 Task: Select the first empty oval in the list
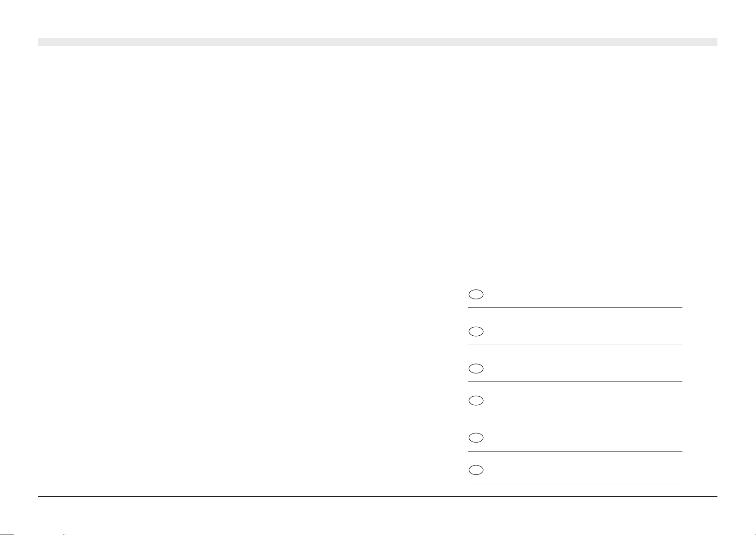tap(476, 294)
